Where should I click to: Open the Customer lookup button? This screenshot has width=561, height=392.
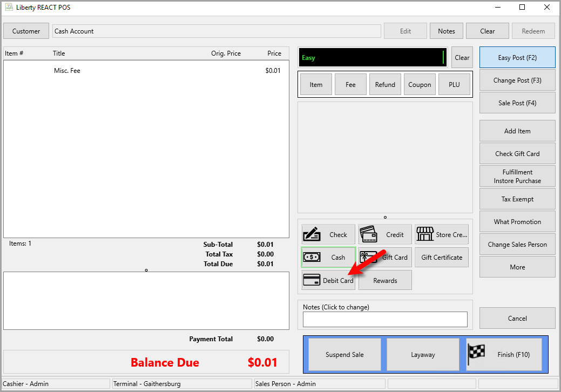[x=26, y=31]
